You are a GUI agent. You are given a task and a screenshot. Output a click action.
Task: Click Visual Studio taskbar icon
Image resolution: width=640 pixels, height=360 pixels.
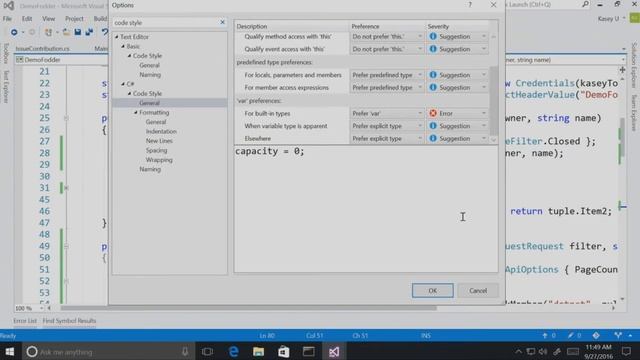334,351
